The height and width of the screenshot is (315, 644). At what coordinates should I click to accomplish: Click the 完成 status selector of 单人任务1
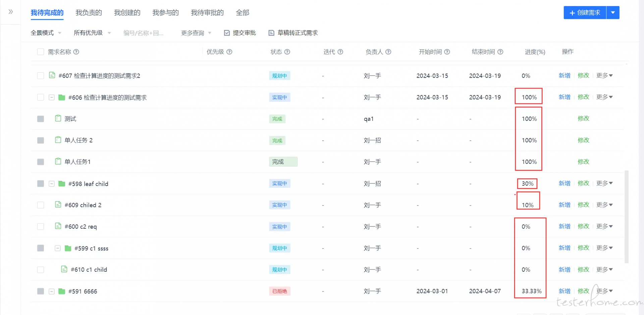coord(283,162)
